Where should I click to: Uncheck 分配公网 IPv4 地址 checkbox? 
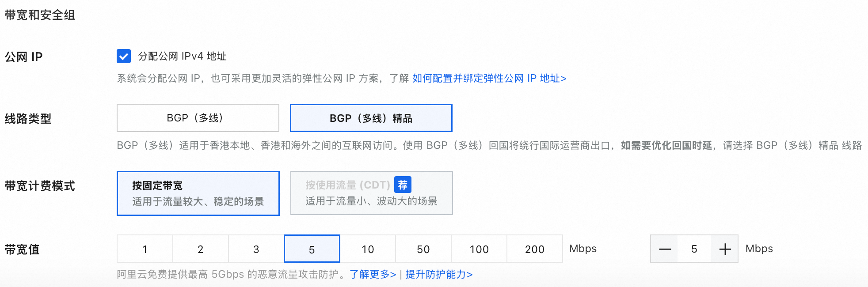(x=124, y=57)
